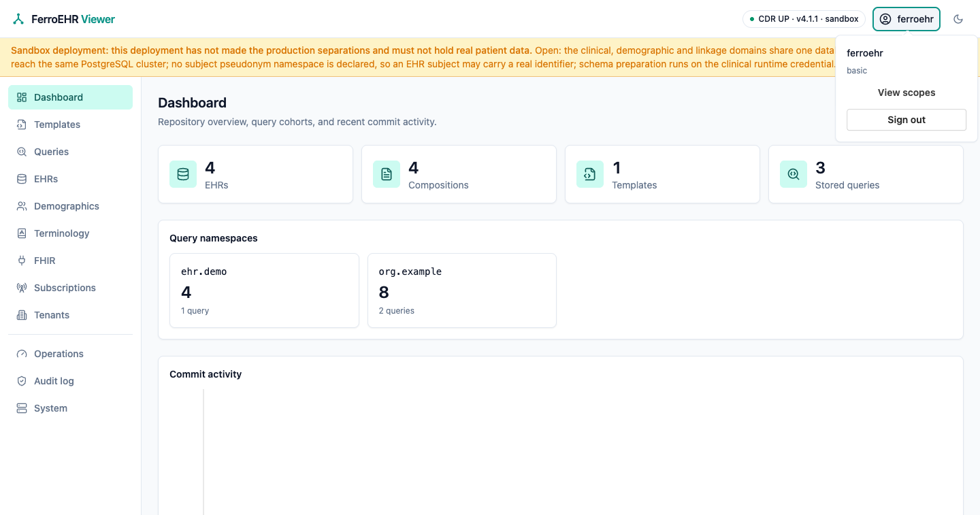The image size is (980, 515).
Task: Open Templates from the sidebar
Action: pos(70,124)
